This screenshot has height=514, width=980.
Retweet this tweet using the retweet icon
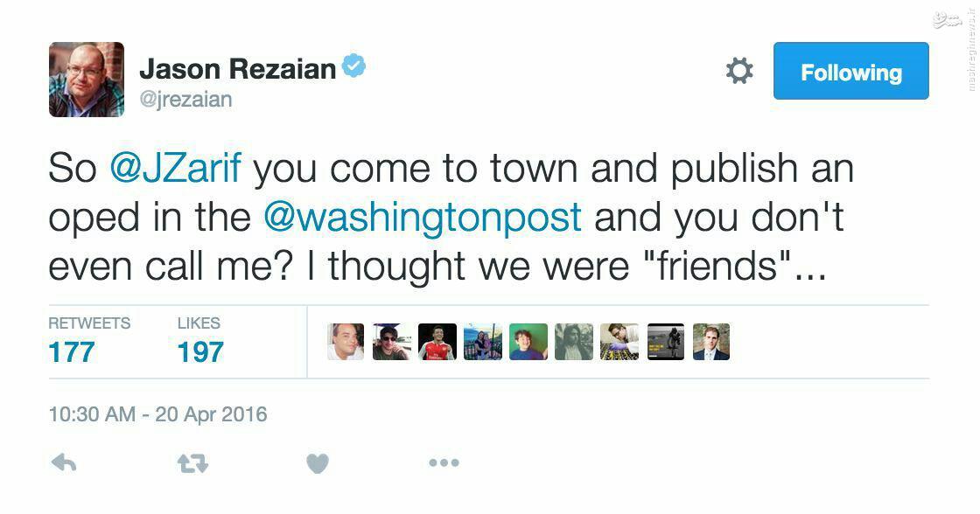[192, 463]
